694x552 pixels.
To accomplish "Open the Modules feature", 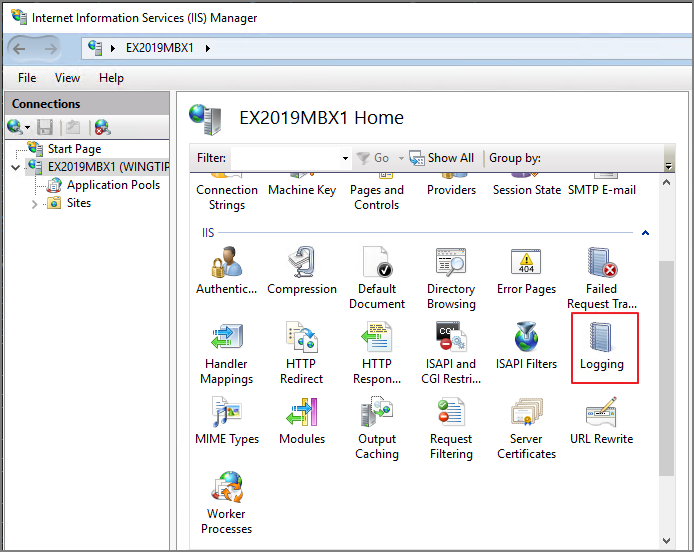I will pos(302,421).
